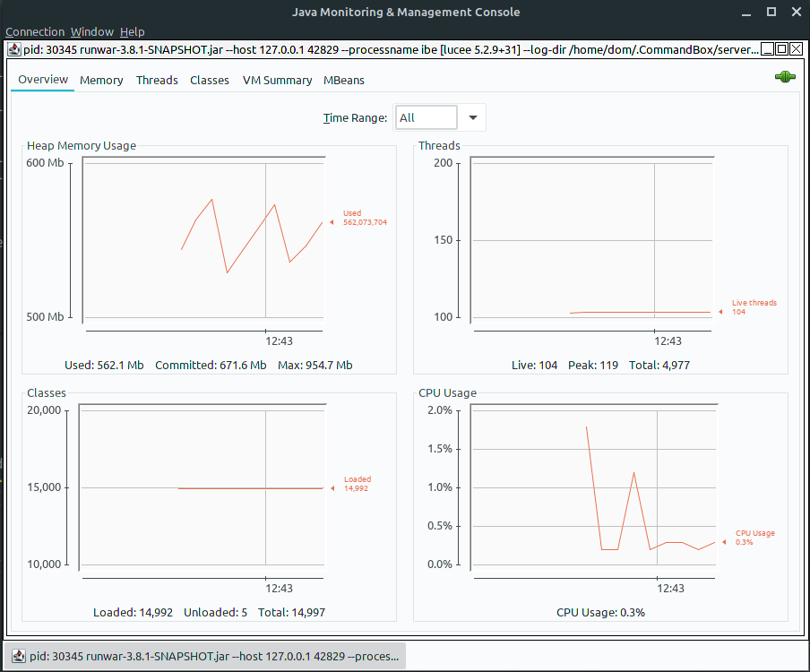Open the Connection menu
This screenshot has width=810, height=672.
(x=35, y=32)
